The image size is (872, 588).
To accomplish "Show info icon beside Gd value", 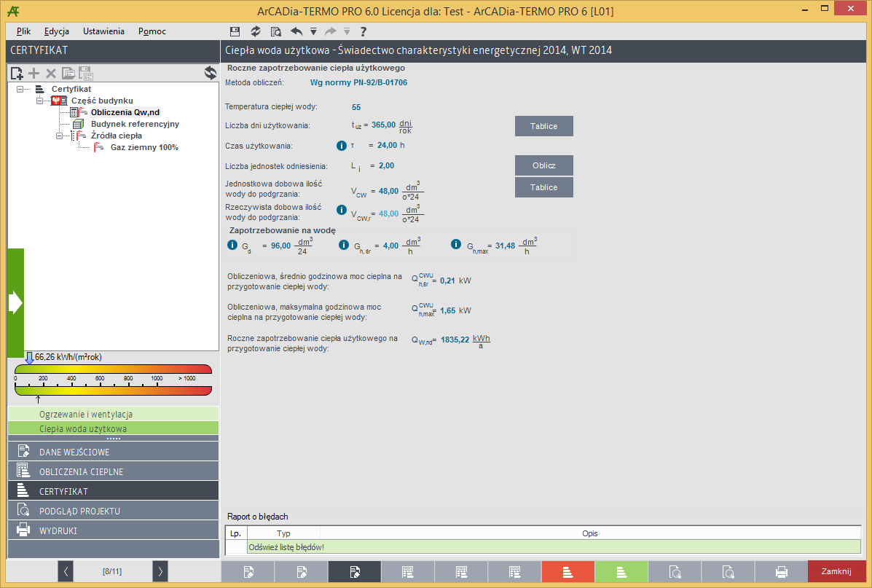I will [232, 245].
